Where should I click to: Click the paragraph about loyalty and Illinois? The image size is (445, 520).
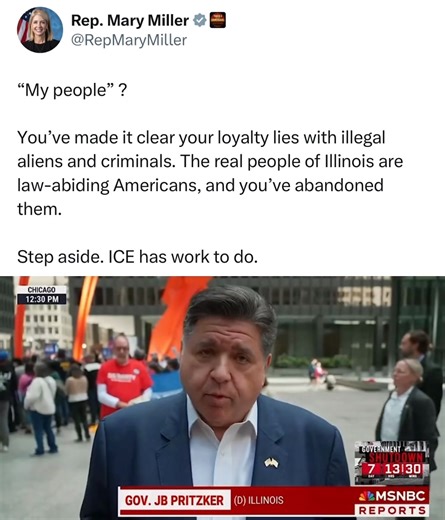(x=210, y=173)
